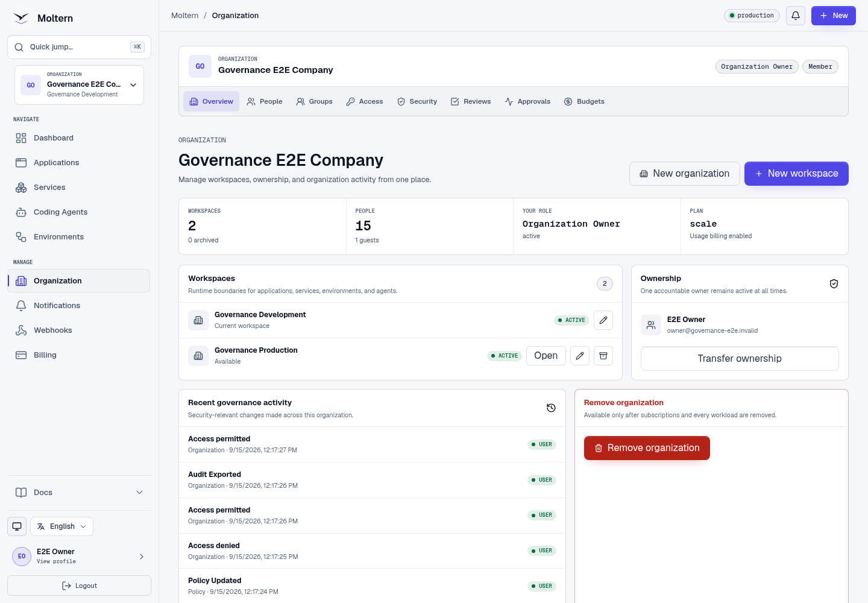
Task: Open the Budgets tab
Action: pos(584,101)
